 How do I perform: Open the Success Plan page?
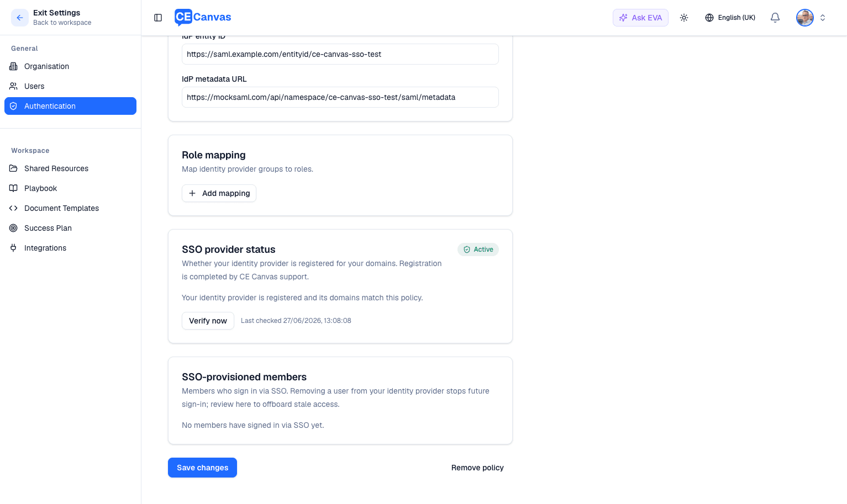coord(70,228)
